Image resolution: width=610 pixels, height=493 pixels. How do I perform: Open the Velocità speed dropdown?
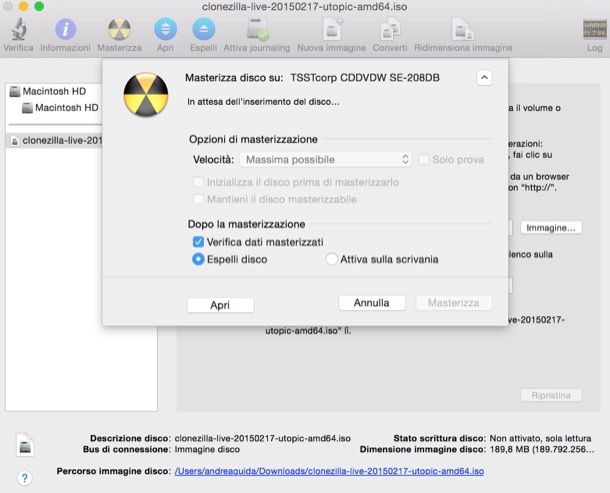click(x=326, y=159)
